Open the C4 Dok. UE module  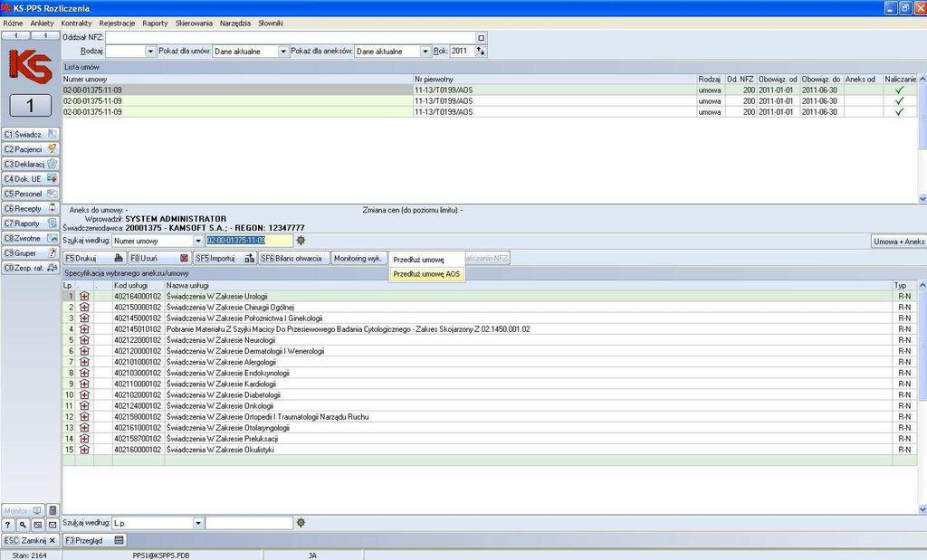pos(30,179)
